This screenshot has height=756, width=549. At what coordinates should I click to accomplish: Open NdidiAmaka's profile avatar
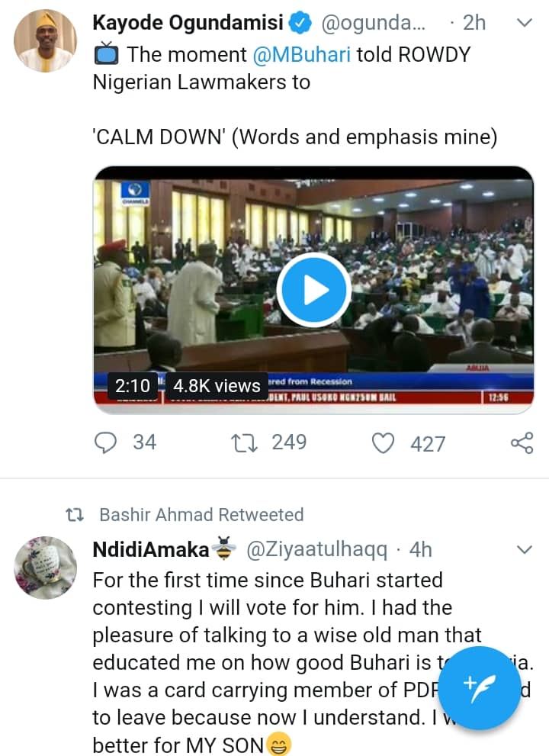point(45,568)
